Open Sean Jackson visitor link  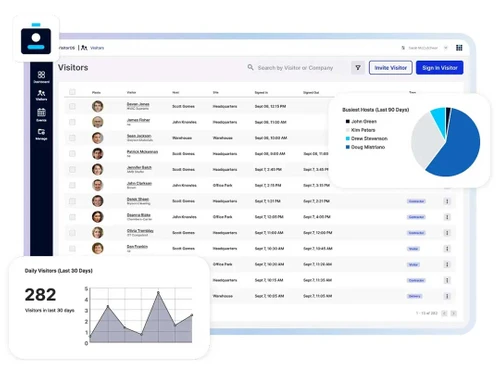pyautogui.click(x=139, y=136)
